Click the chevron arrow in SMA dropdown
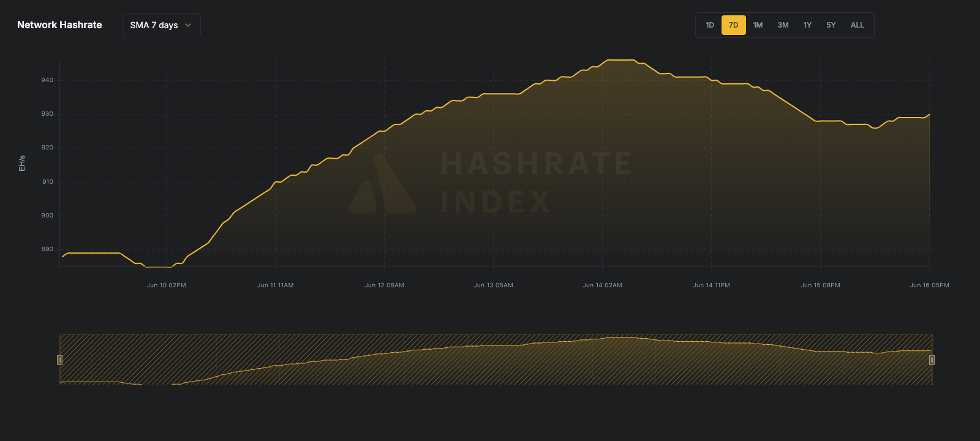980x441 pixels. click(x=188, y=25)
